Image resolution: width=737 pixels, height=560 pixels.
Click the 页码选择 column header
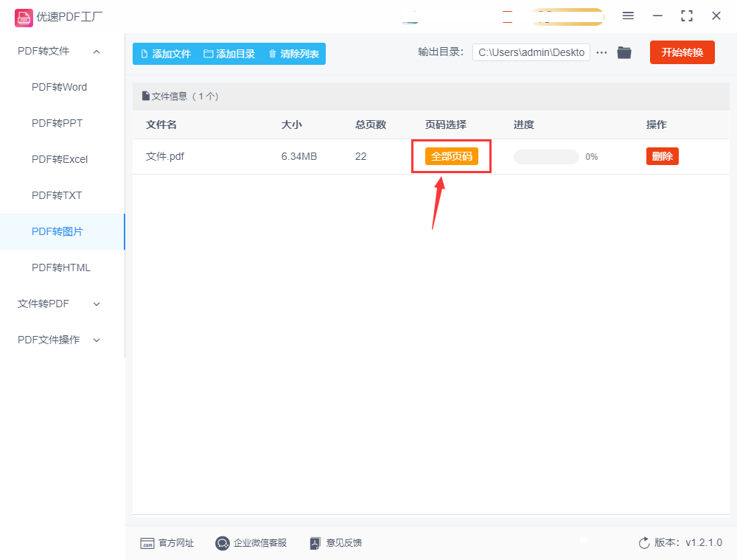[x=446, y=125]
